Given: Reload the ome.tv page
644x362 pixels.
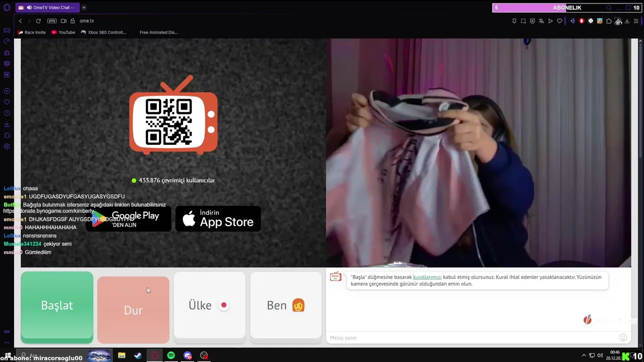Looking at the screenshot, I should point(38,21).
